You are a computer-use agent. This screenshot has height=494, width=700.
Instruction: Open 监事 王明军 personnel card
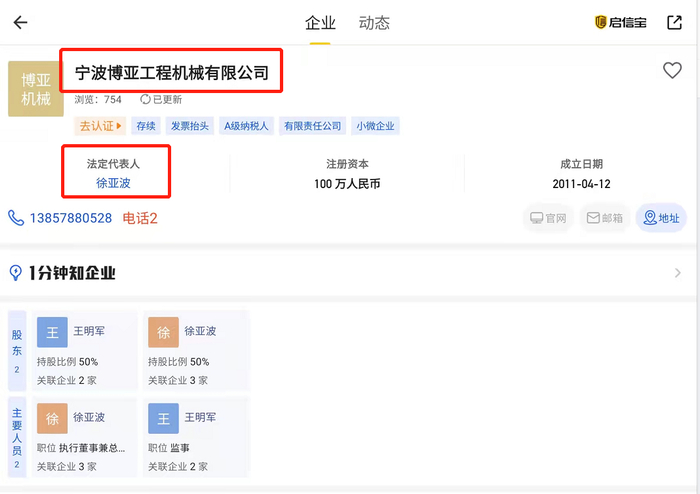(195, 437)
